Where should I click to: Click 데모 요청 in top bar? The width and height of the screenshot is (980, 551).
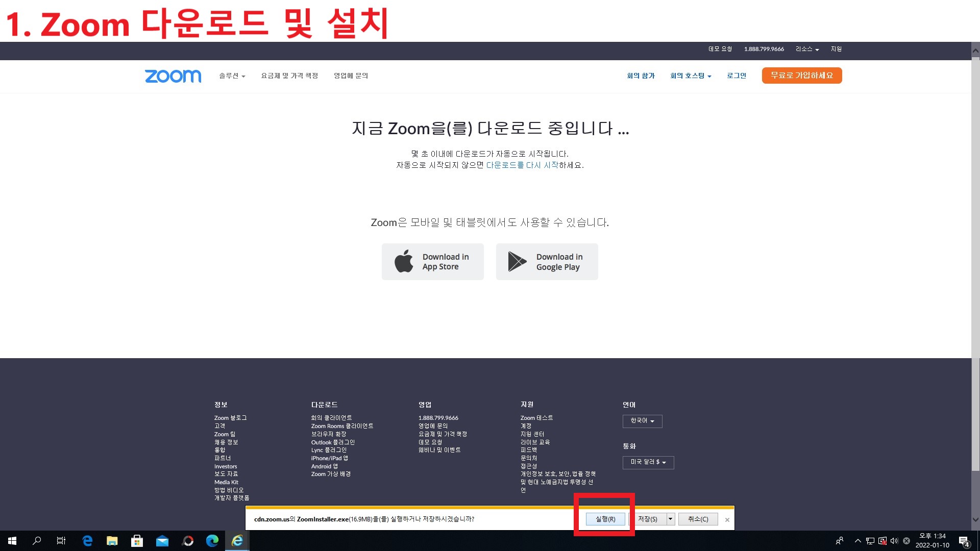click(x=720, y=49)
